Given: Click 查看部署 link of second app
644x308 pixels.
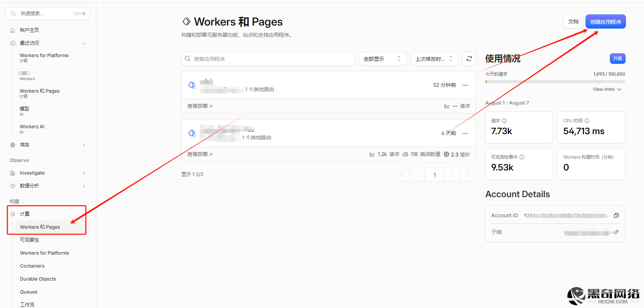Looking at the screenshot, I should coord(200,154).
